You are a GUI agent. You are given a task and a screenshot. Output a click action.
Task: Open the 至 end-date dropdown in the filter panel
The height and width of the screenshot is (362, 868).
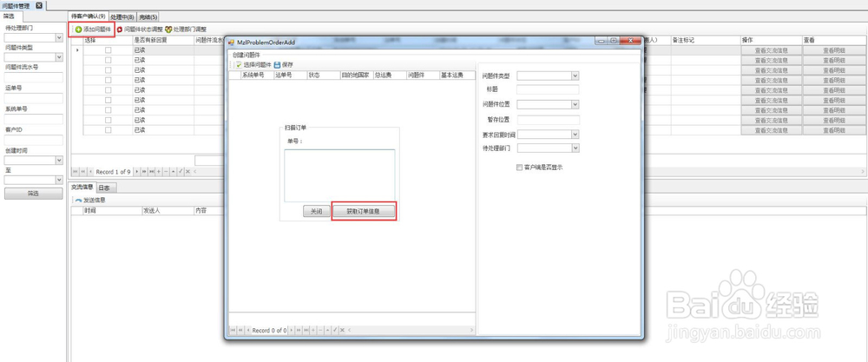(x=59, y=180)
